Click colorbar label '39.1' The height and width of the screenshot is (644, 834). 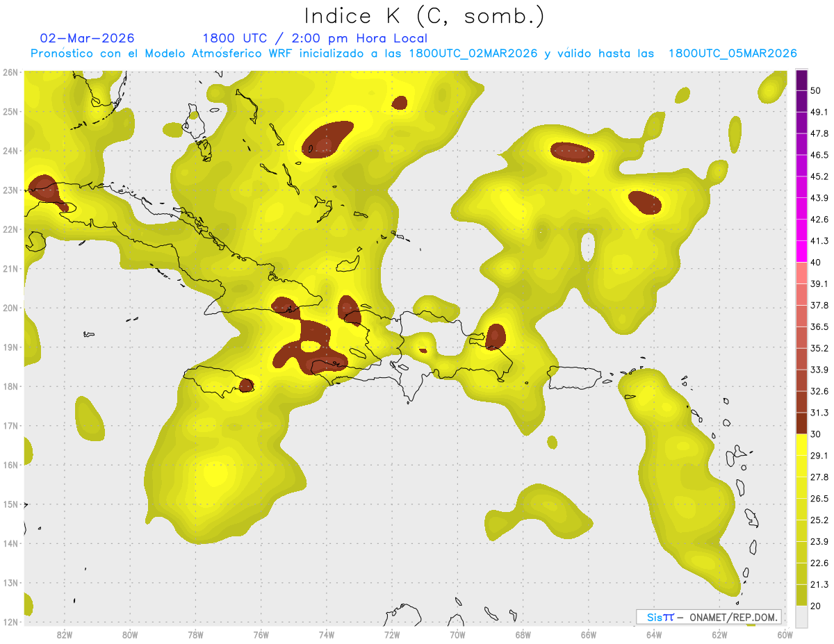coord(819,283)
